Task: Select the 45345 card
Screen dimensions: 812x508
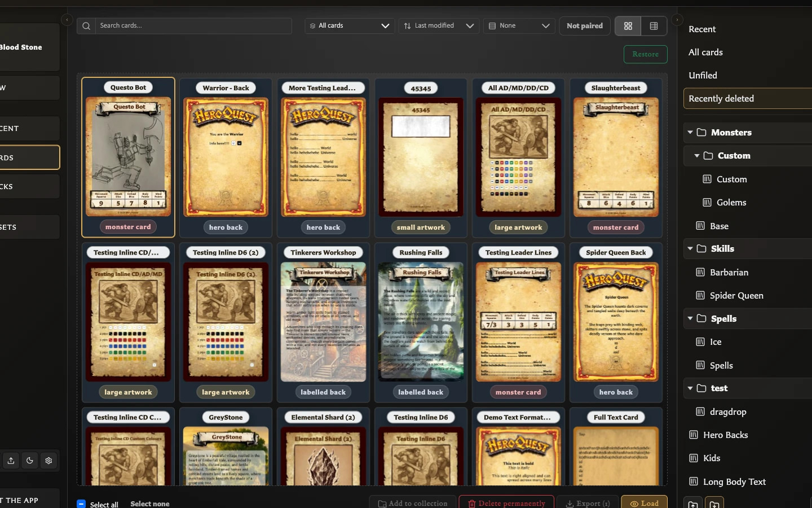Action: click(x=421, y=157)
